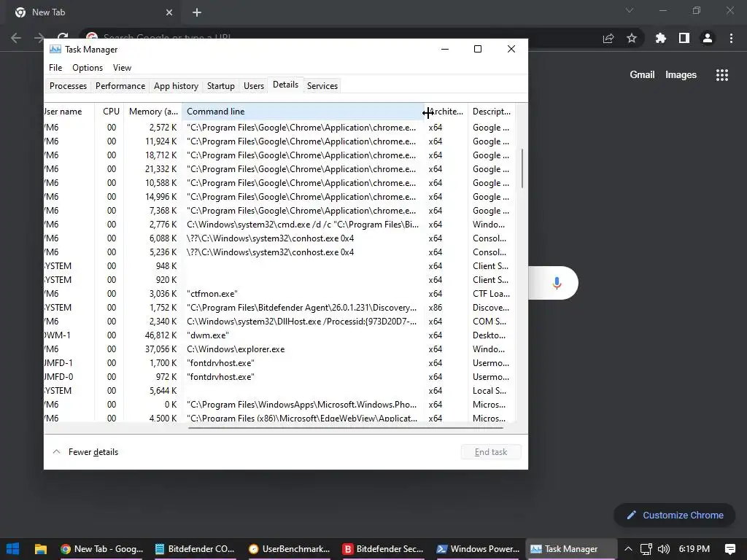Open the Chrome profile avatar icon
This screenshot has height=560, width=747.
point(708,38)
